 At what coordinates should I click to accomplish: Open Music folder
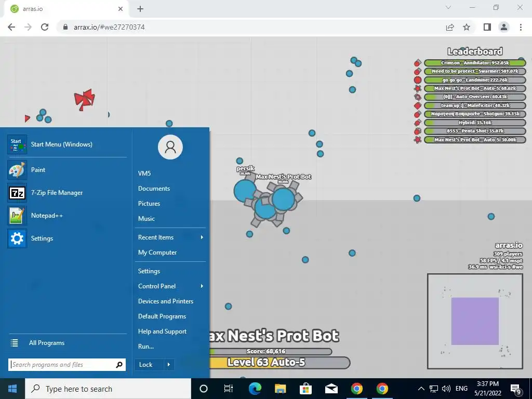pos(146,219)
